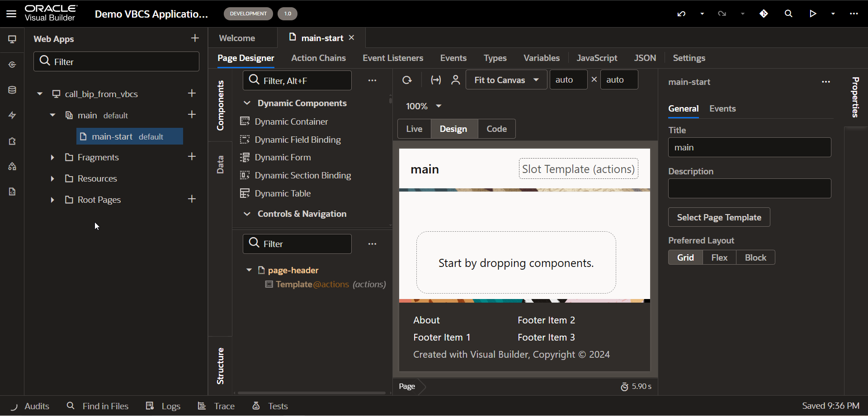Open Properties pane ellipsis menu
Screen dimensions: 868x416
[826, 82]
